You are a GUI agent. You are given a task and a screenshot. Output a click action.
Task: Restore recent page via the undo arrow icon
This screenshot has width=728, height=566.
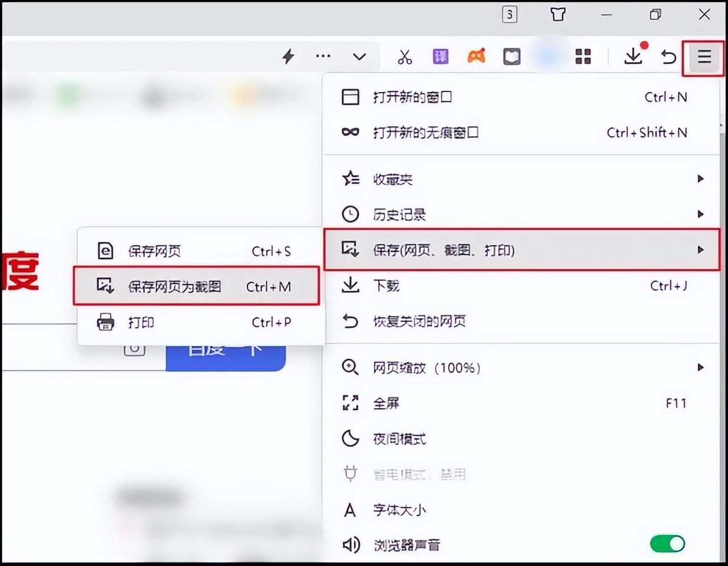[667, 56]
